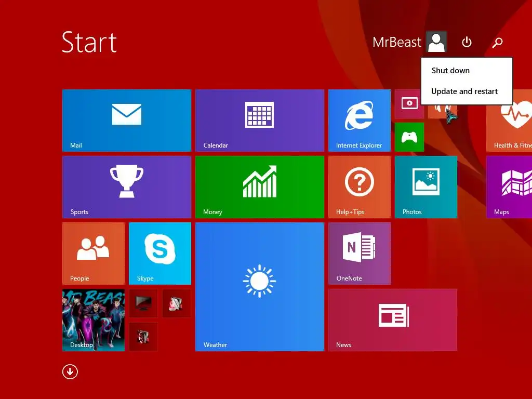
Task: Open the green Xbox Games tile
Action: click(409, 137)
